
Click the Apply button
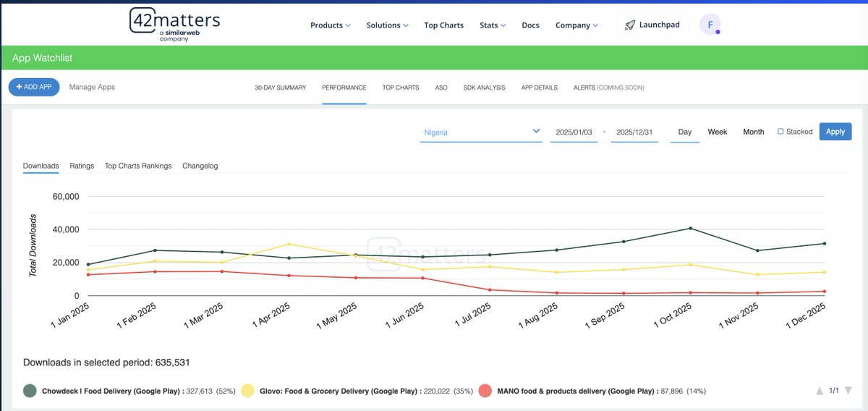[835, 132]
